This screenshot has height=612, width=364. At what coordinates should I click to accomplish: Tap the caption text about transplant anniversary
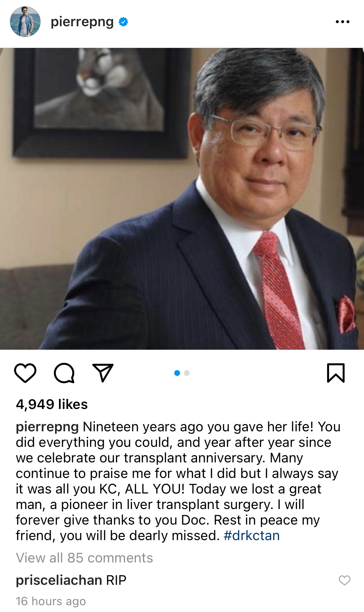(178, 481)
